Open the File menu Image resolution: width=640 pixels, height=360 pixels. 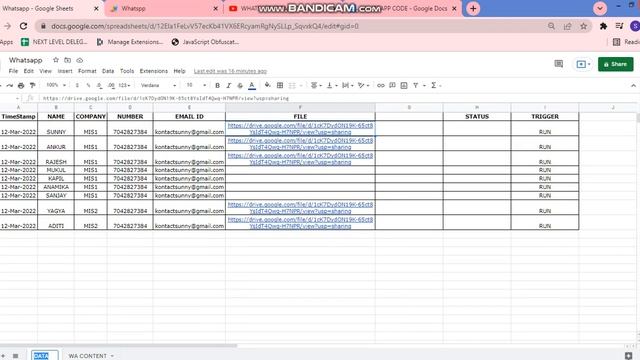click(13, 71)
